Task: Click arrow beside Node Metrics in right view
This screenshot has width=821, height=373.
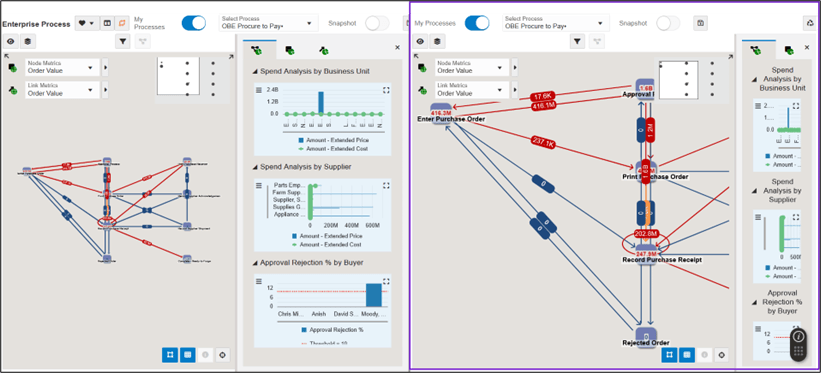Action: (x=515, y=67)
